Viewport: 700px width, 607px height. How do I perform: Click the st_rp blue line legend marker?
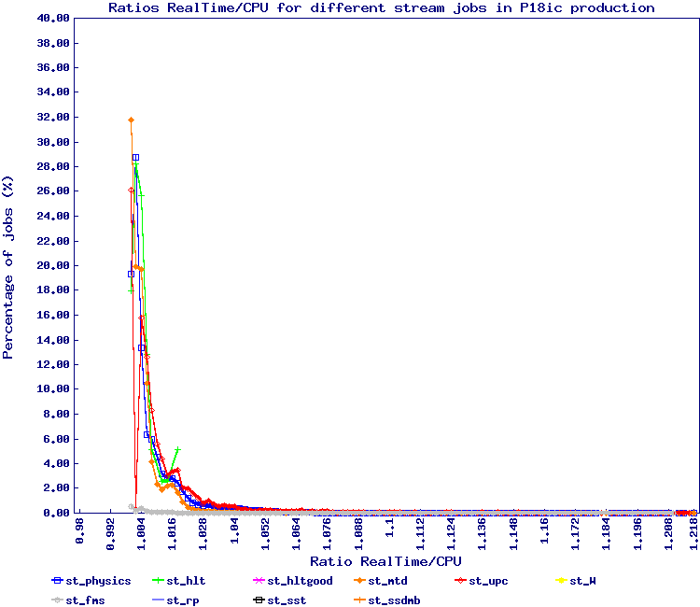click(x=158, y=600)
